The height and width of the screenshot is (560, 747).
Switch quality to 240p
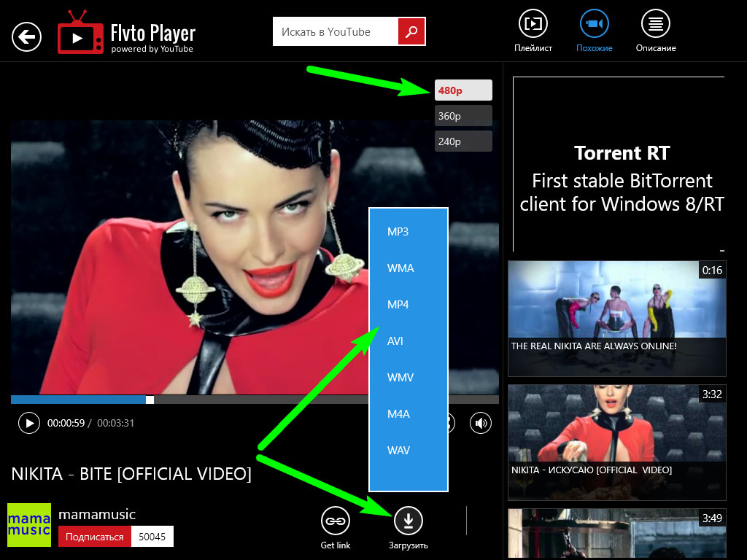[463, 141]
